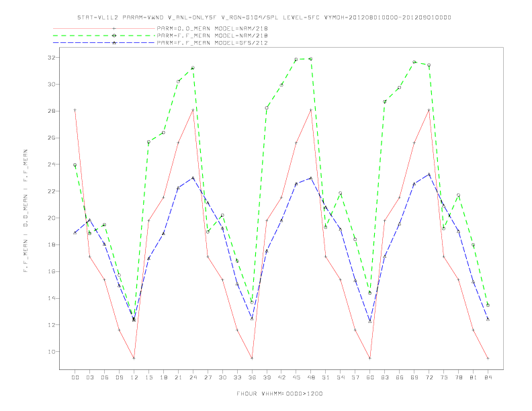532x411 pixels.
Task: Click x-axis forecast hour label 54
Action: click(x=341, y=377)
